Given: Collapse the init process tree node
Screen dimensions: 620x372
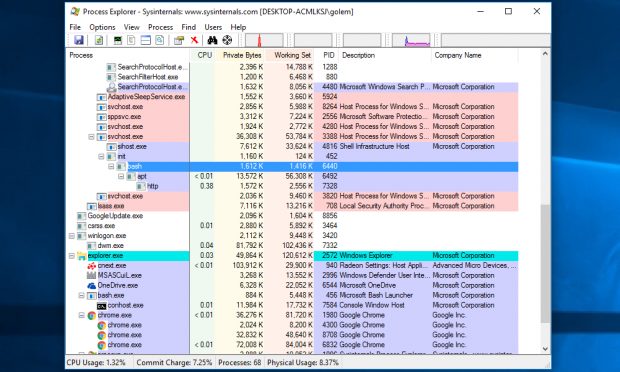Looking at the screenshot, I should [101, 156].
